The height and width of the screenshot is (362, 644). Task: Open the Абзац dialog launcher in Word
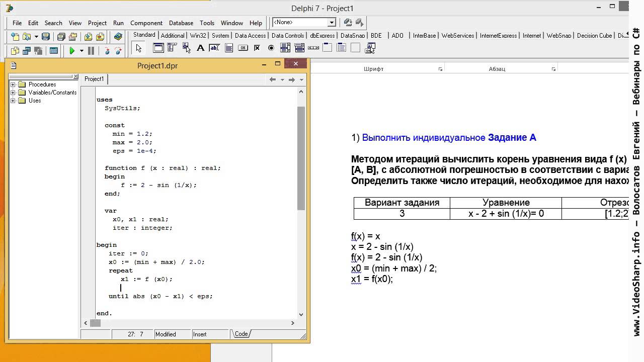(553, 69)
